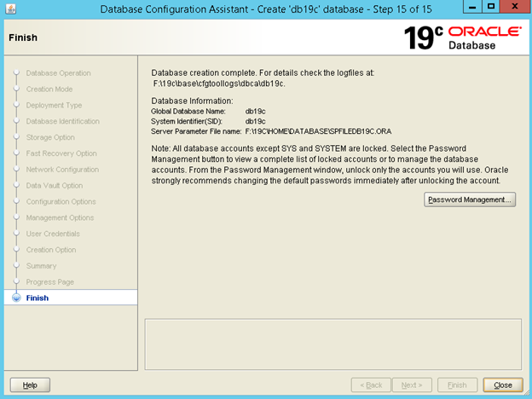The image size is (532, 399).
Task: Click the logfile path F:\19c\base\cfgtoollogs\dbca\db19c
Action: [219, 84]
